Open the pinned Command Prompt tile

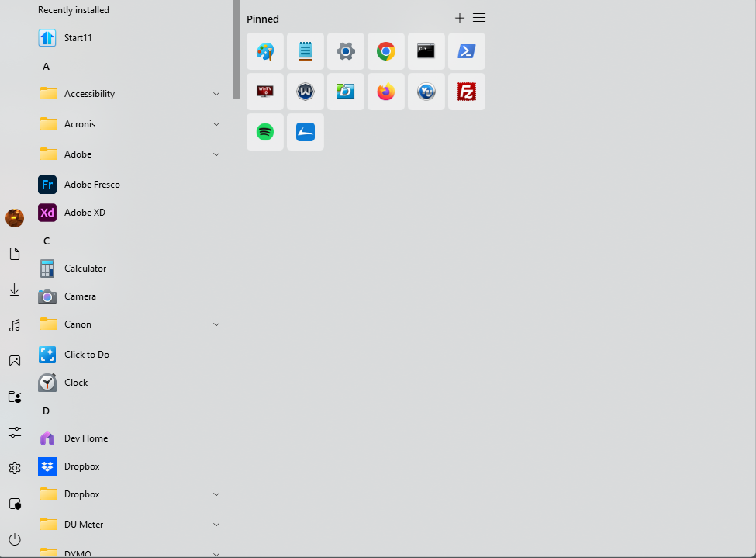point(426,51)
